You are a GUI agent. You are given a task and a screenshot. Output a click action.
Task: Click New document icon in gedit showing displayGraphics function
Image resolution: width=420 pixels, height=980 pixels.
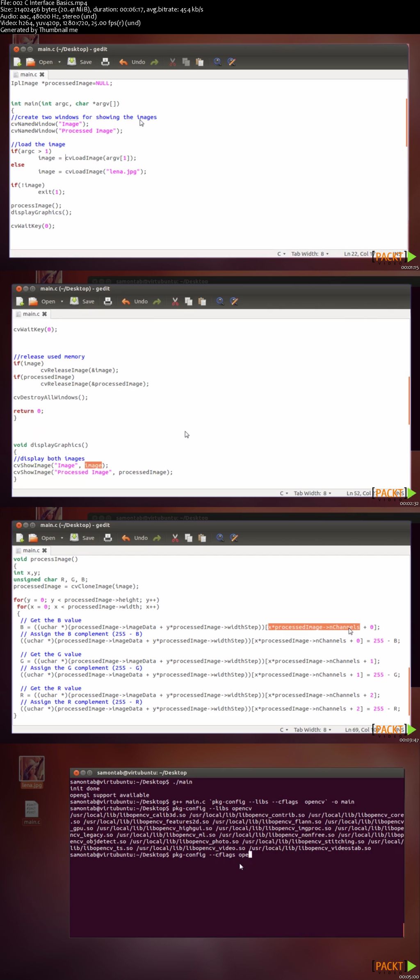click(x=20, y=301)
